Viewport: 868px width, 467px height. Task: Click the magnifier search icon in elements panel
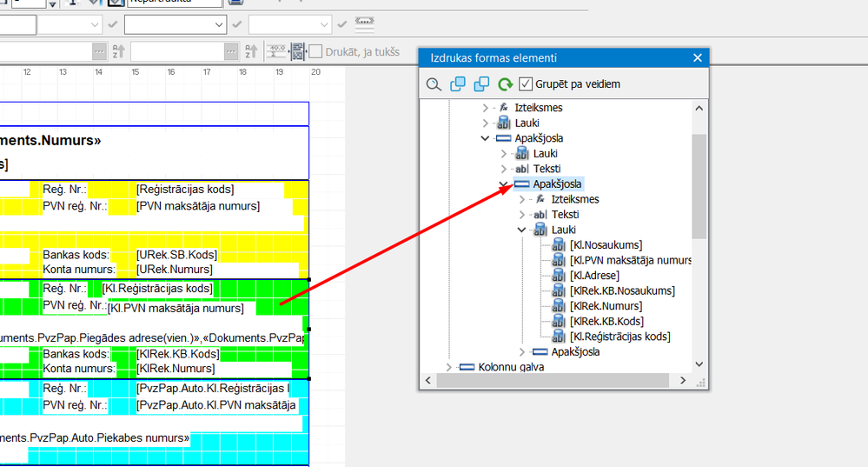point(434,84)
